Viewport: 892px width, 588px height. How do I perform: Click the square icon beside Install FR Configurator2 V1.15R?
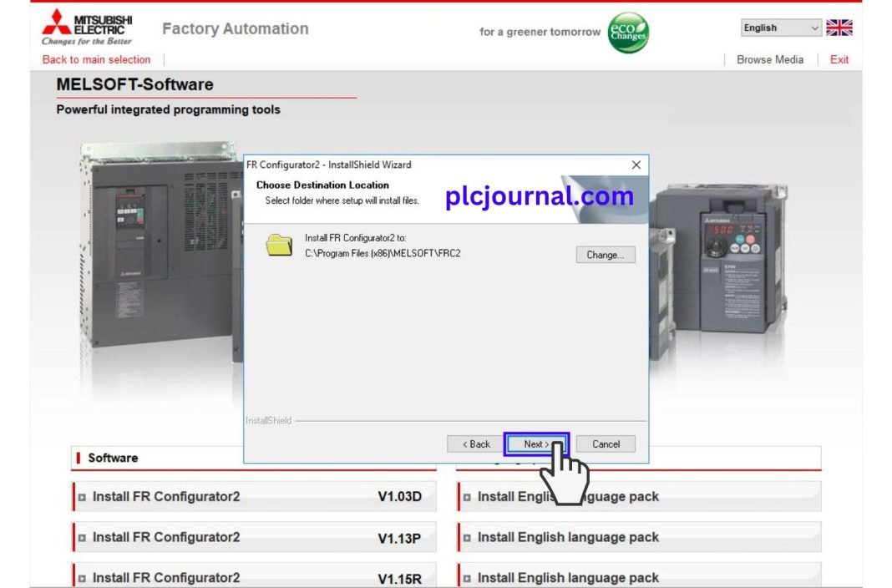(81, 576)
